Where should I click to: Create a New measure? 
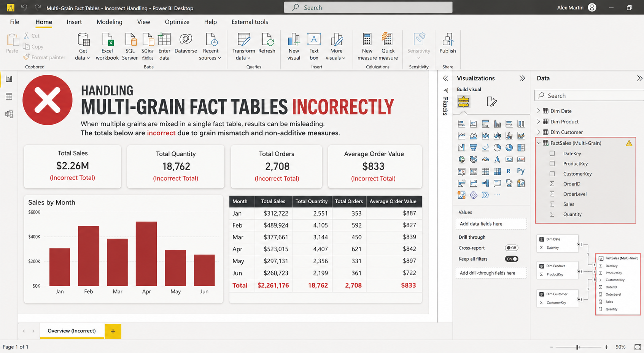pos(367,46)
